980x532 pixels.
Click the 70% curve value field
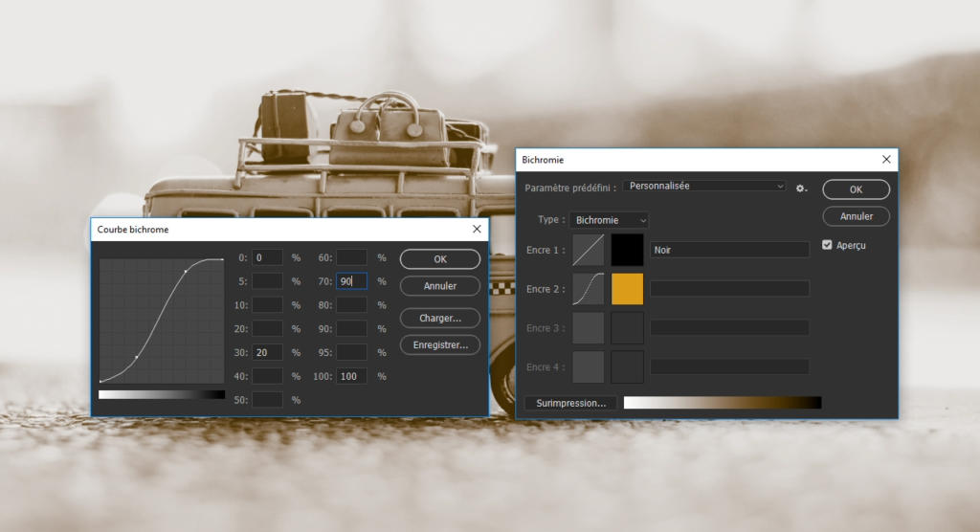tap(352, 281)
